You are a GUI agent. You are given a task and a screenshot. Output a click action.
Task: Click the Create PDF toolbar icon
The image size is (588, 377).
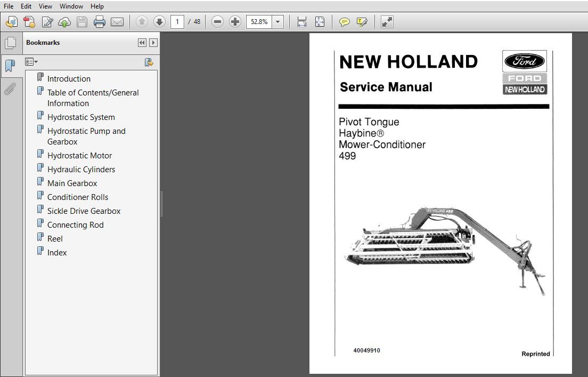click(x=12, y=22)
